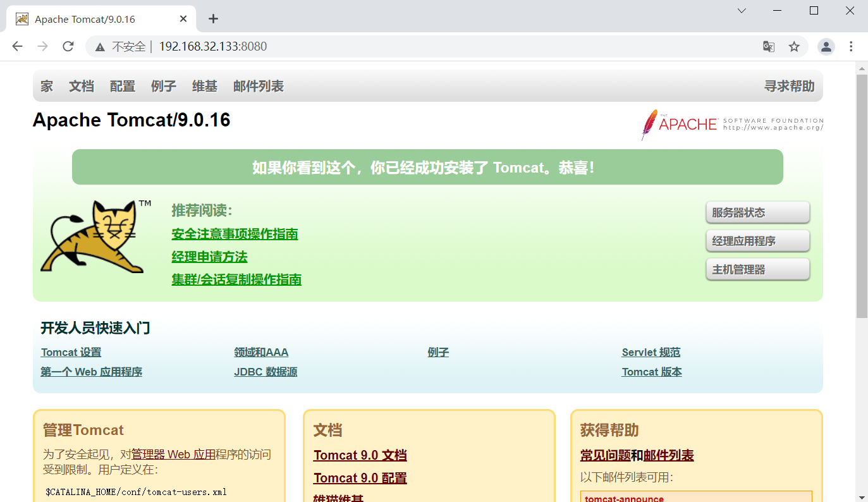Open the Google Translate icon in the address bar
Screen dimensions: 868x502
pos(769,46)
